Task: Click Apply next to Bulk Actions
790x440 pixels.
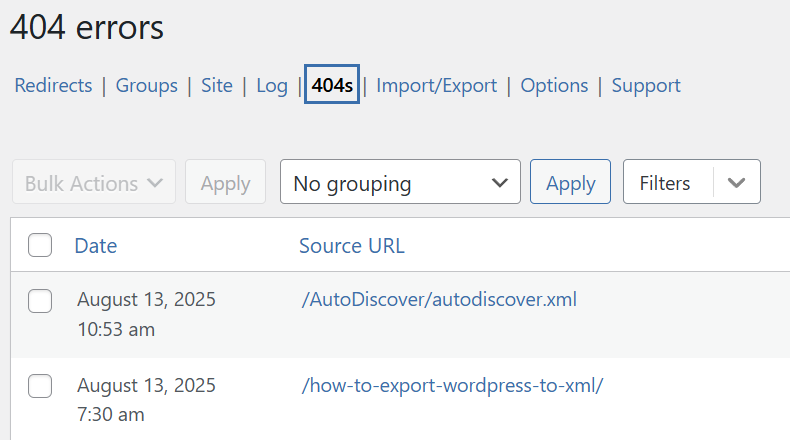Action: point(225,183)
